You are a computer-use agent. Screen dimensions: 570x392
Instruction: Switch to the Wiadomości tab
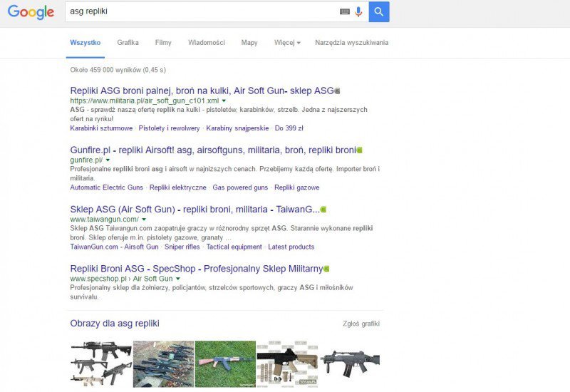tap(207, 43)
